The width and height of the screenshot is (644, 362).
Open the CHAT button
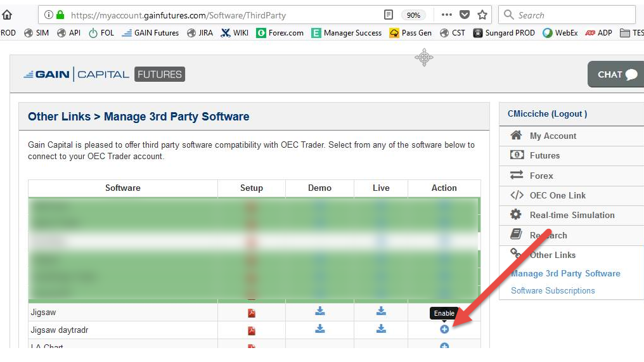click(615, 74)
